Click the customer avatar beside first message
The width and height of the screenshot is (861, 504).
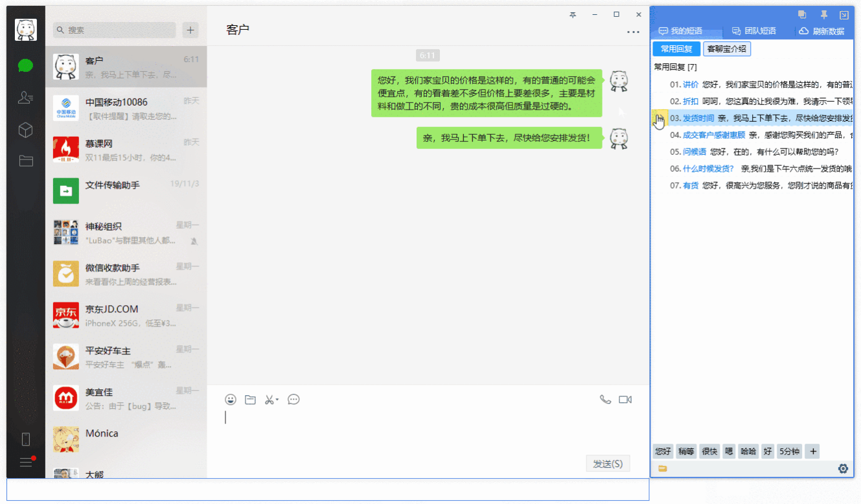tap(619, 81)
